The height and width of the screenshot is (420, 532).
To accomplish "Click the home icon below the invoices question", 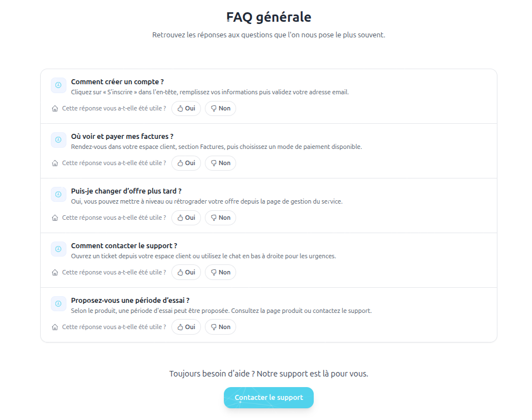I will [54, 163].
